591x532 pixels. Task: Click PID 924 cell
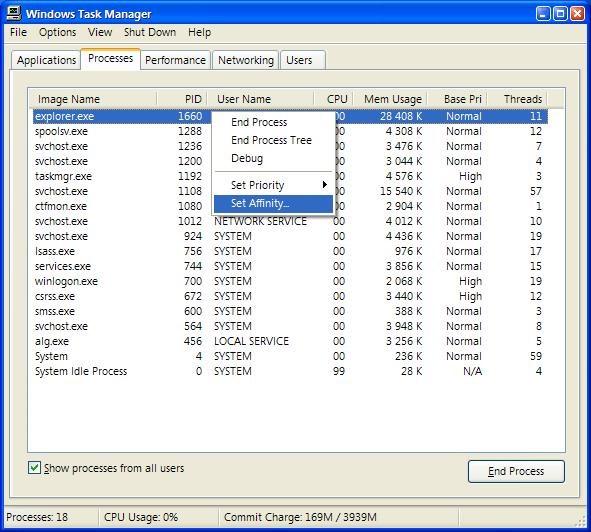click(x=193, y=236)
